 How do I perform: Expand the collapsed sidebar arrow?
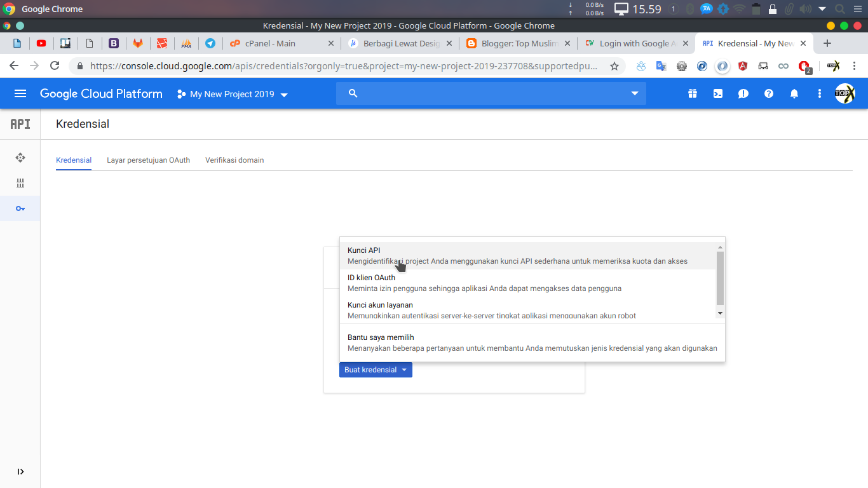pos(20,471)
